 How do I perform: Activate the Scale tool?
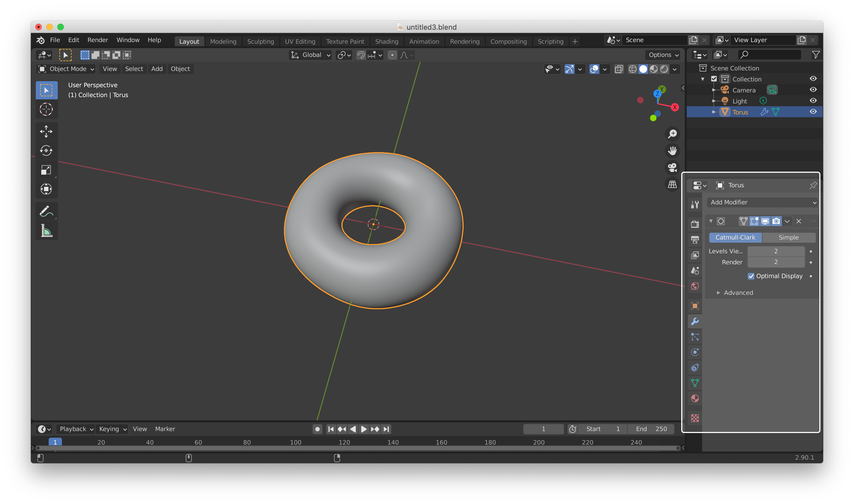[x=46, y=170]
